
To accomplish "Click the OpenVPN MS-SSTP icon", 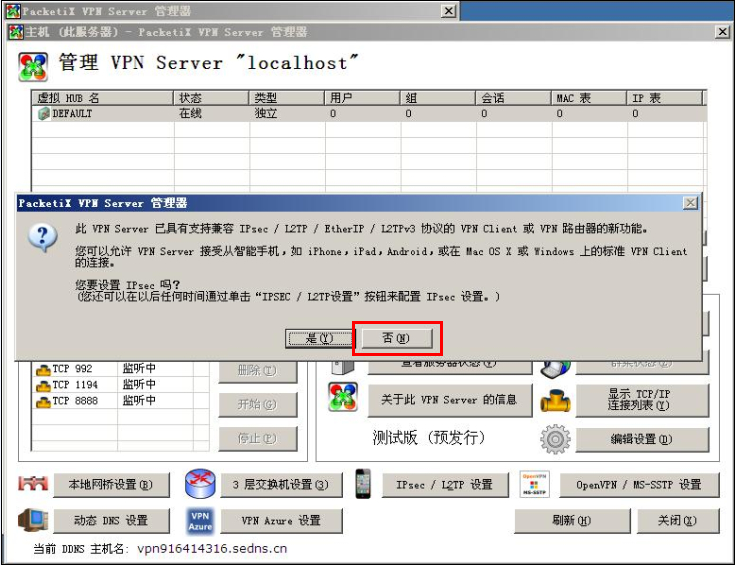I will coord(534,484).
